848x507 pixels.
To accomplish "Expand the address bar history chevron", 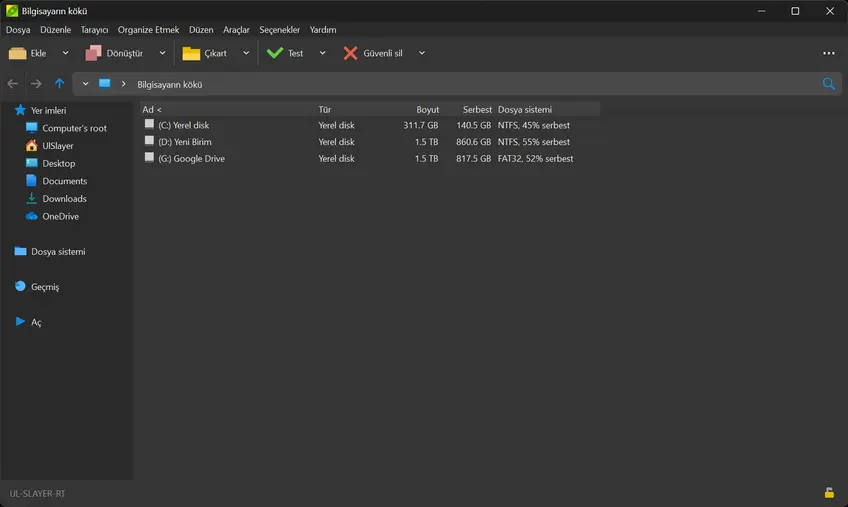I will [86, 84].
